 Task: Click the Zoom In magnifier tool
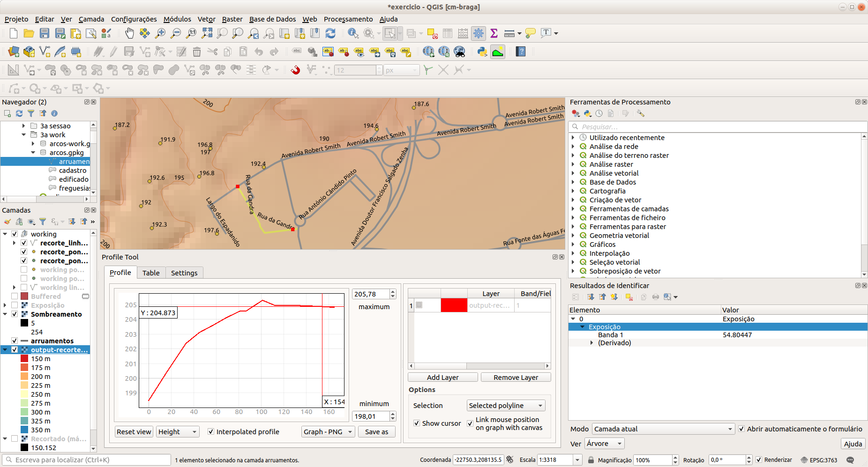pyautogui.click(x=160, y=33)
